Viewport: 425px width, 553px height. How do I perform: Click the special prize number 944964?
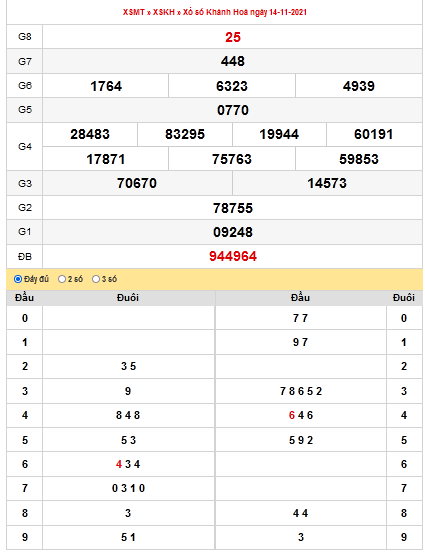point(233,256)
